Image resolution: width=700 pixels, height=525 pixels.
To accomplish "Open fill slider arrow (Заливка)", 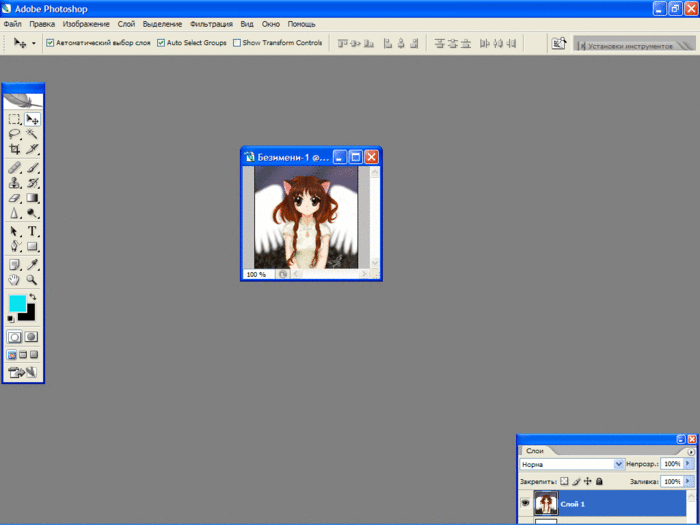I will [688, 481].
